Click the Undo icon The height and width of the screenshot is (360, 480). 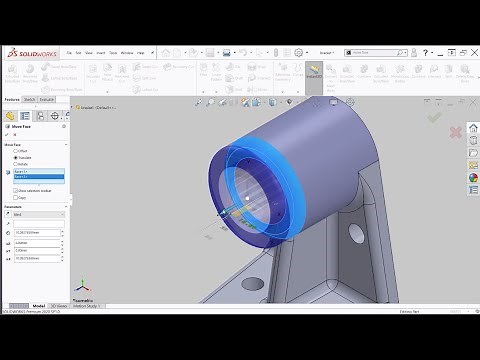pos(243,53)
